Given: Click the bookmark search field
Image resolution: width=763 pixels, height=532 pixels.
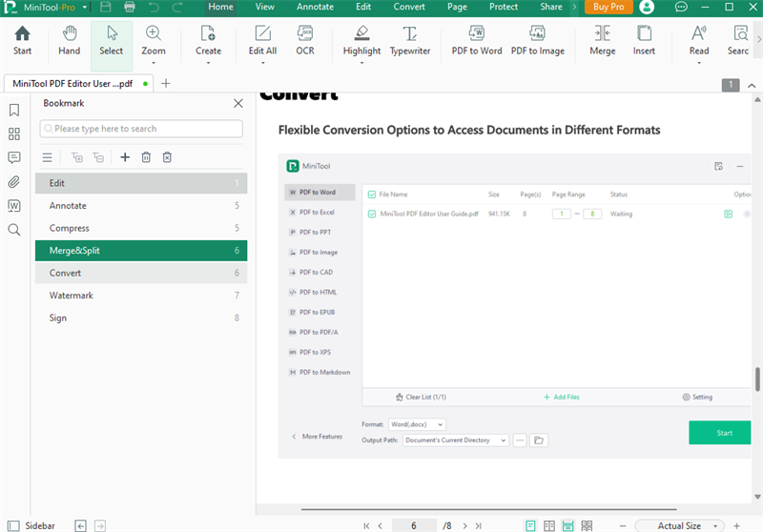Looking at the screenshot, I should [141, 129].
